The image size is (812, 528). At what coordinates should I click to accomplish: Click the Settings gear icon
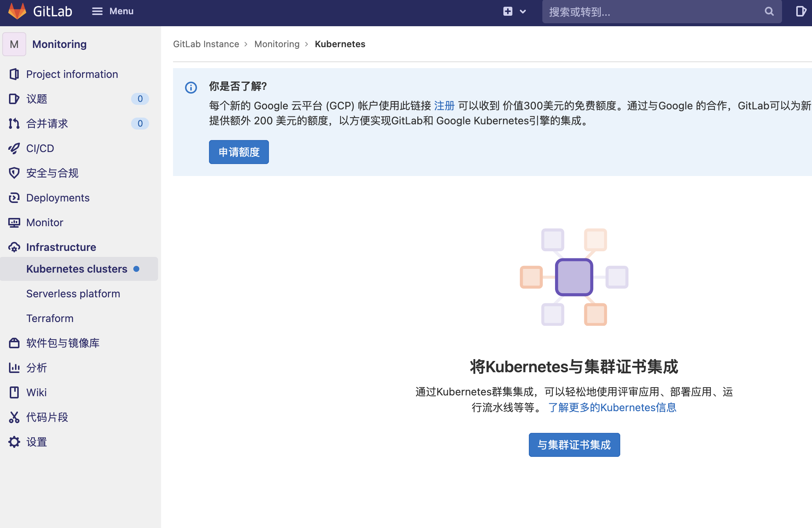pos(14,441)
